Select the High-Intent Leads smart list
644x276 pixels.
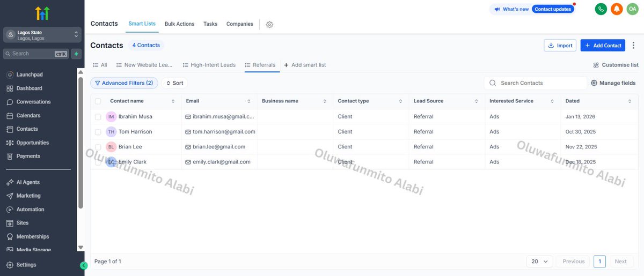[209, 65]
